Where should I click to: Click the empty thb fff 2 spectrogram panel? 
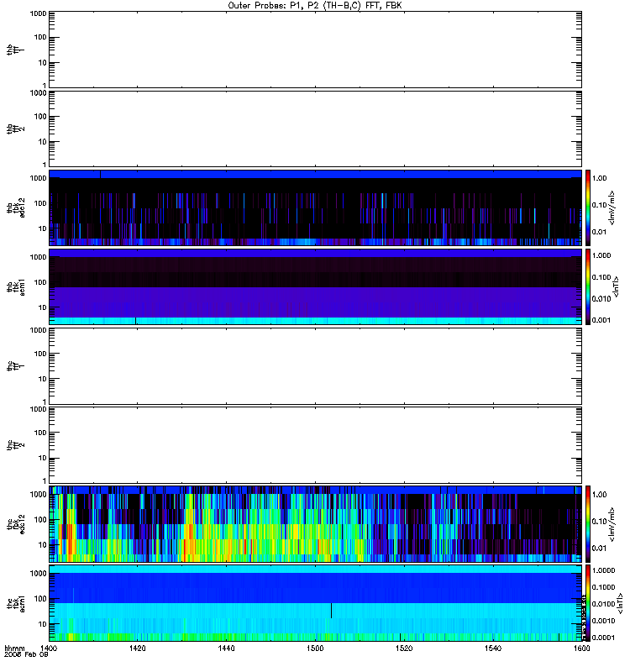(x=316, y=129)
